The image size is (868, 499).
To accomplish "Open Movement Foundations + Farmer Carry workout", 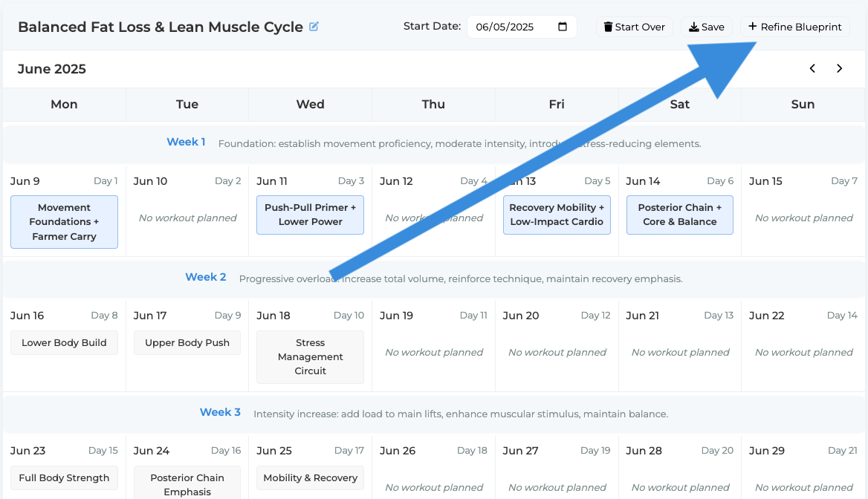I will [x=64, y=222].
